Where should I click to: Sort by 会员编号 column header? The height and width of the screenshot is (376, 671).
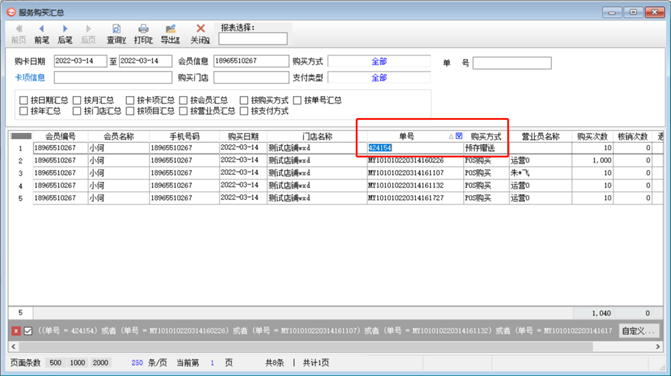point(60,136)
